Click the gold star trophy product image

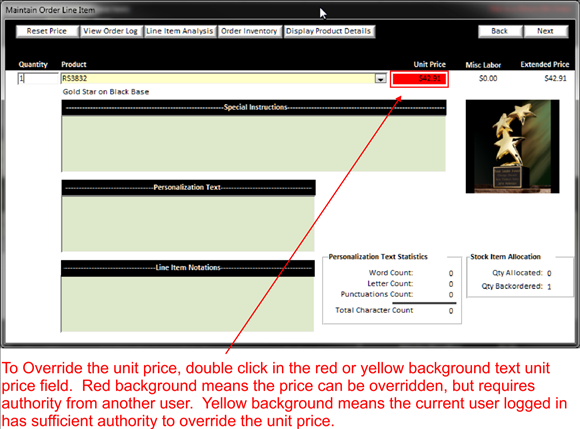pos(513,146)
